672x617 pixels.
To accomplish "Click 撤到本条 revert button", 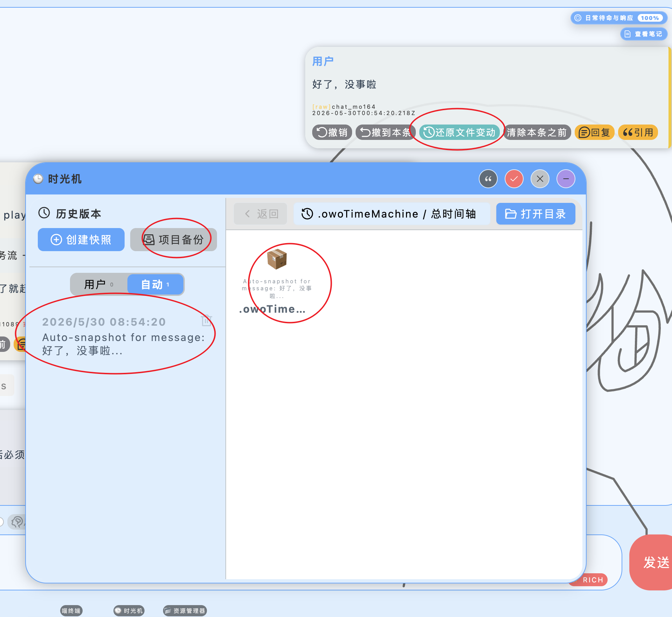I will [385, 132].
